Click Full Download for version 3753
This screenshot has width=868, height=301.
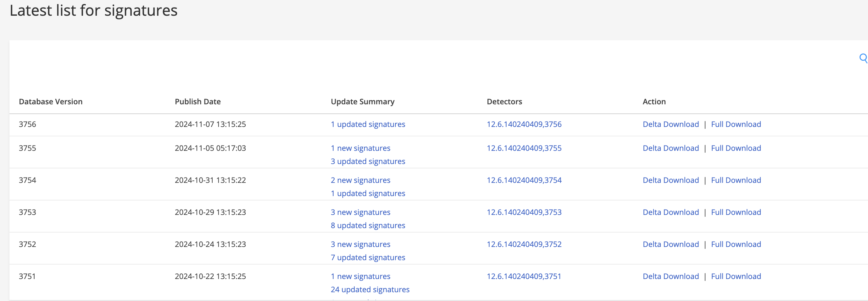point(736,212)
